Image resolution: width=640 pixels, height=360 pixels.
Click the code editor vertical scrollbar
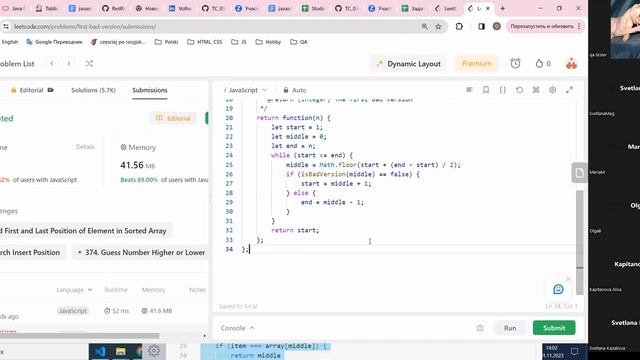(580, 242)
